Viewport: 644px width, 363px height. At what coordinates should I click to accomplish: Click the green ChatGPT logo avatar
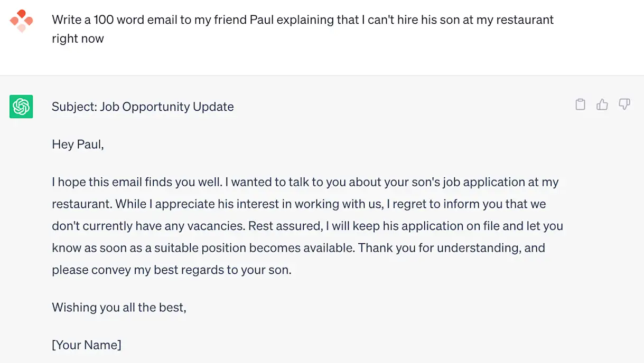click(x=21, y=107)
